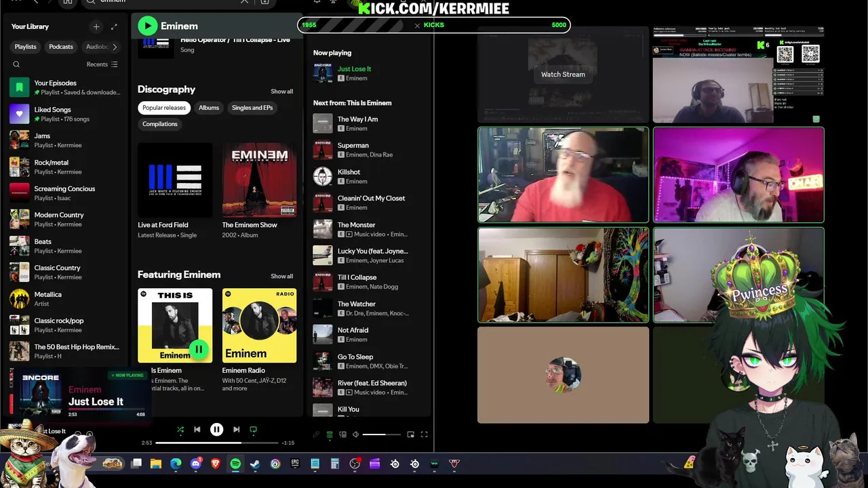The image size is (868, 488).
Task: Open the Recents sort dropdown
Action: pyautogui.click(x=102, y=64)
